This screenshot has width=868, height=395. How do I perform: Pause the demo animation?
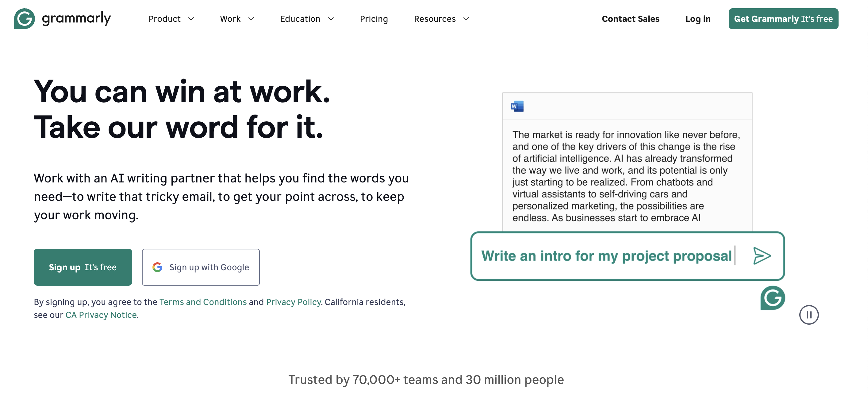pyautogui.click(x=809, y=315)
